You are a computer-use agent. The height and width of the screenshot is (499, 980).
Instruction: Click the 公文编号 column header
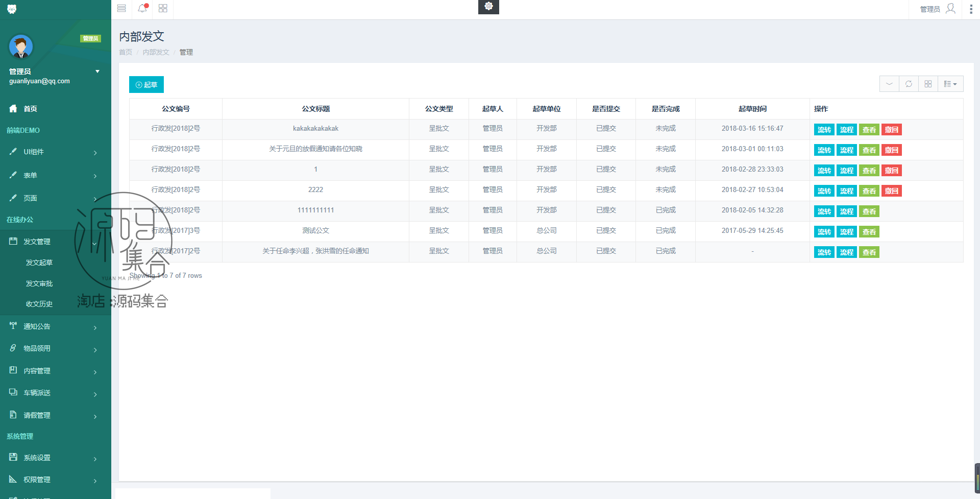point(176,109)
